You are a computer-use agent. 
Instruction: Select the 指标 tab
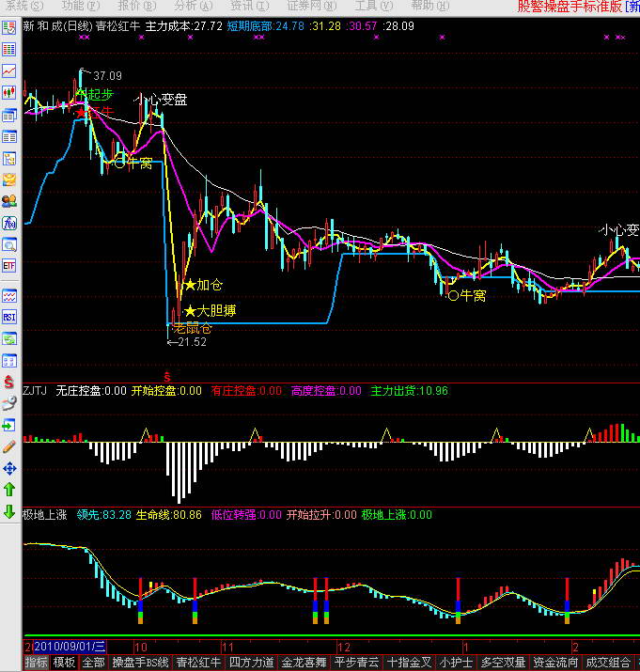36,663
